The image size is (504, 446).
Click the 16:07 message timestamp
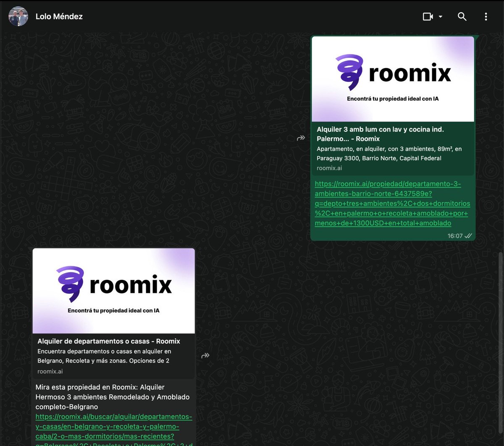tap(455, 236)
